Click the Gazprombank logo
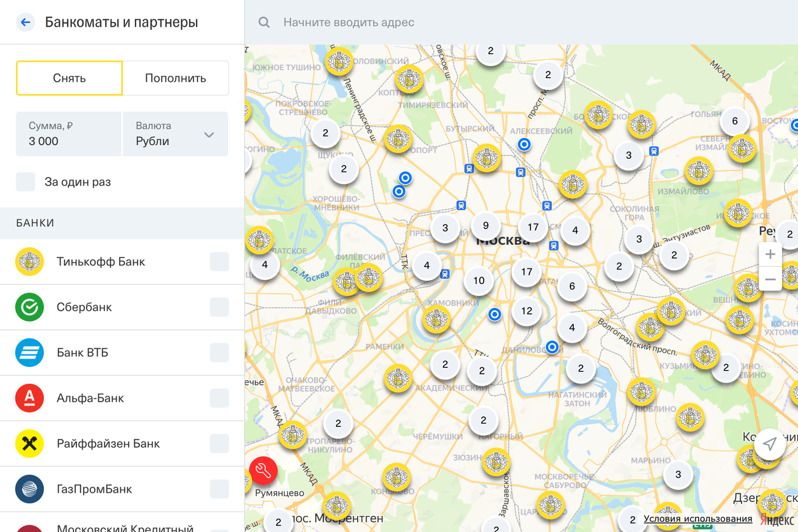 point(29,489)
